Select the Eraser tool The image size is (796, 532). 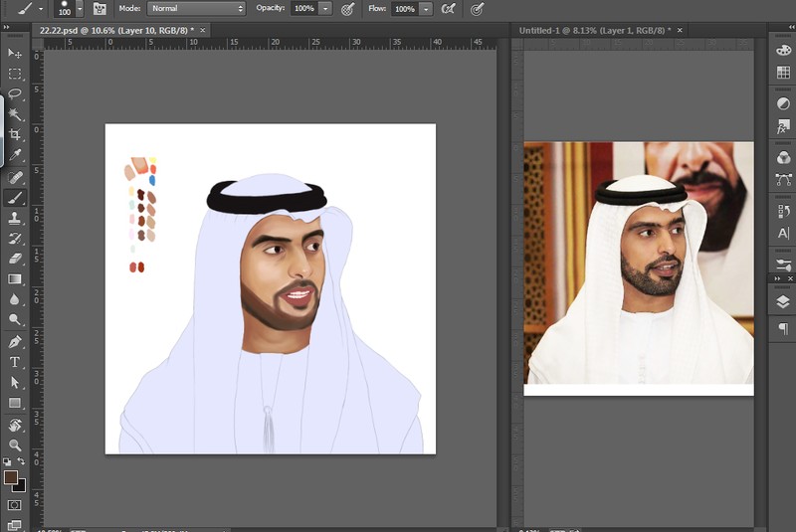click(15, 259)
